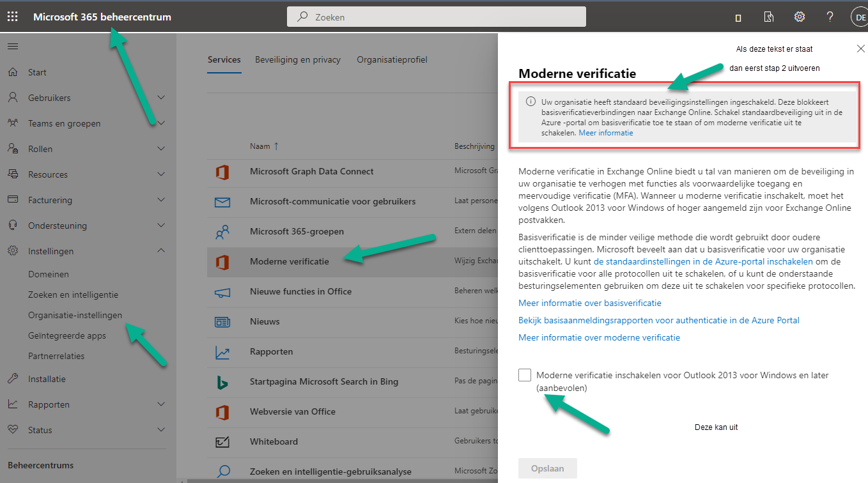Viewport: 868px width, 483px height.
Task: Collapse the Instellingen chevron
Action: point(161,251)
